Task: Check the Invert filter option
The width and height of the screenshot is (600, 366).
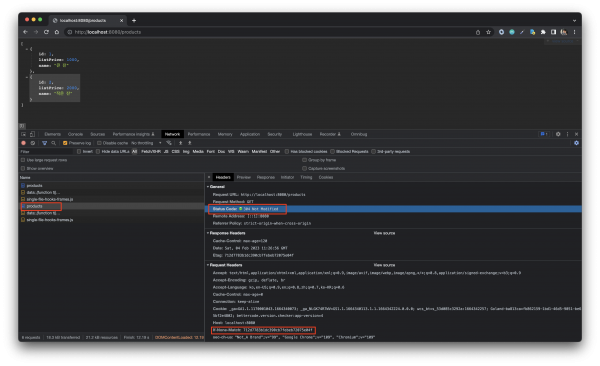Action: (79, 152)
